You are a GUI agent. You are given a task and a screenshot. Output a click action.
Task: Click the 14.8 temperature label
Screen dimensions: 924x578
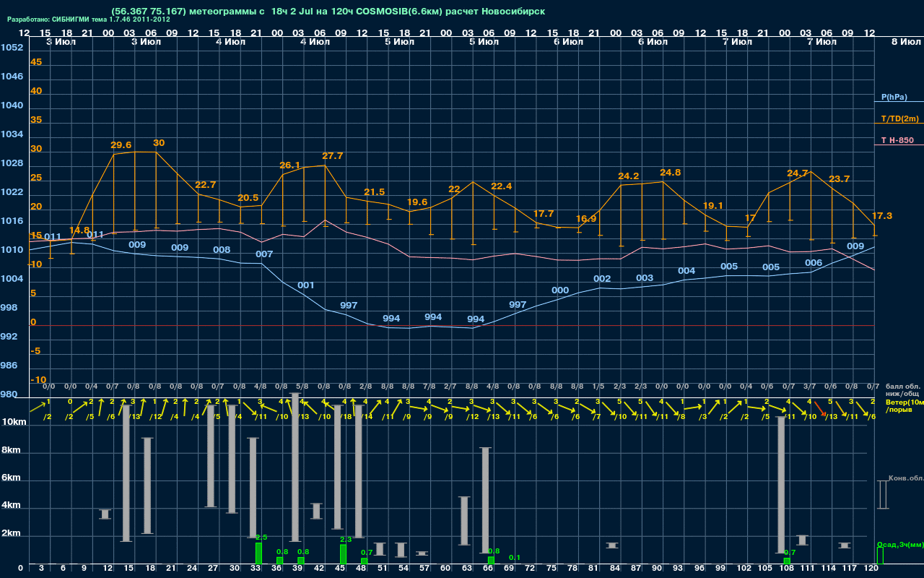coord(79,230)
